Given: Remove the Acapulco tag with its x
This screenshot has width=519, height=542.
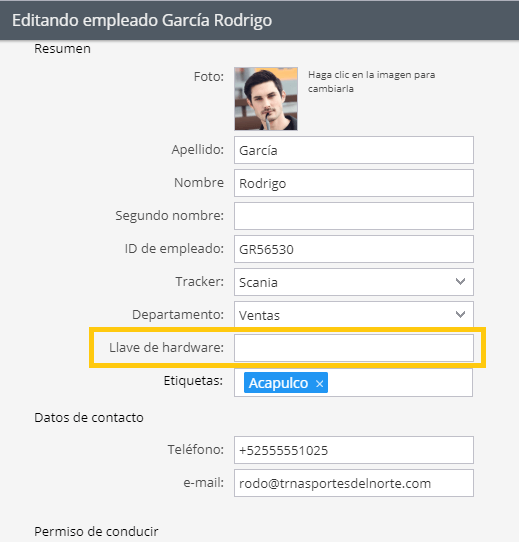Looking at the screenshot, I should pos(319,384).
